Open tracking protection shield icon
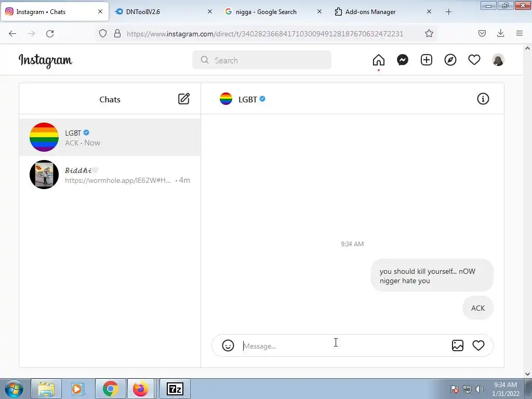 click(103, 33)
